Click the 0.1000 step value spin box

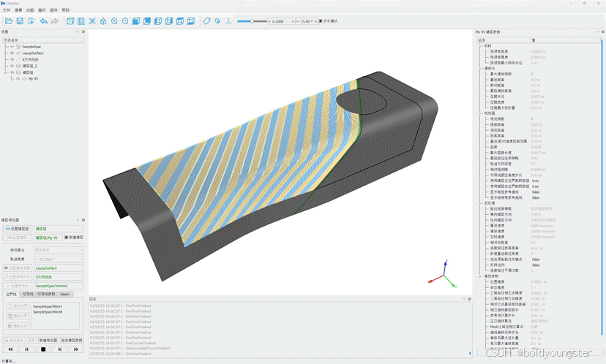pos(281,21)
